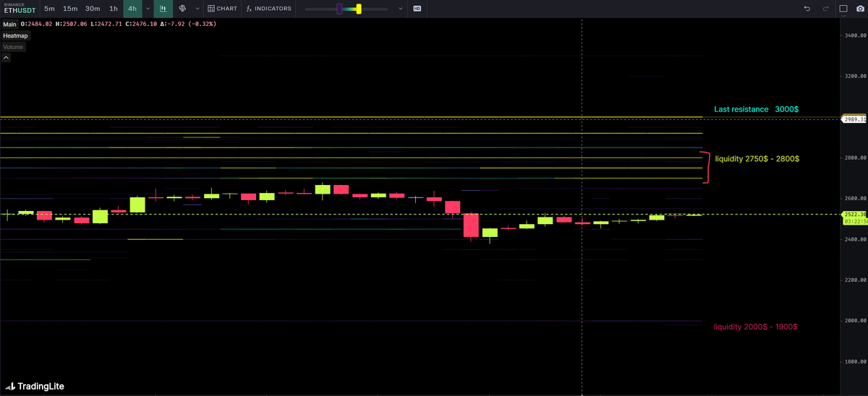
Task: Toggle the HD heatmap quality button
Action: click(417, 9)
